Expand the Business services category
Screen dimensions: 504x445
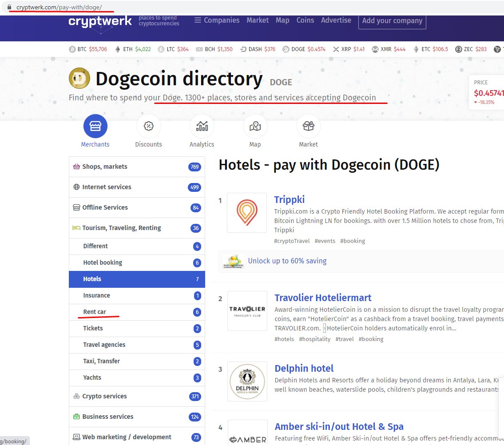pos(137,417)
